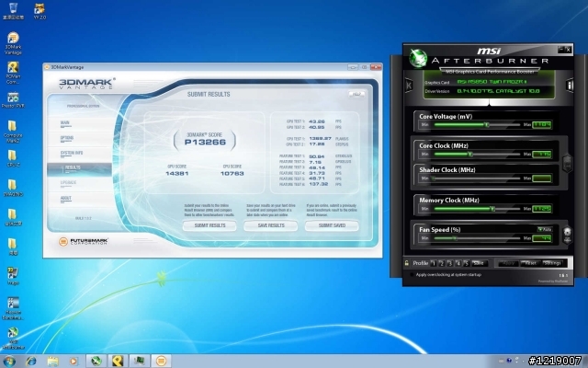Click the Core Clock slider handle
The width and height of the screenshot is (588, 368).
470,154
